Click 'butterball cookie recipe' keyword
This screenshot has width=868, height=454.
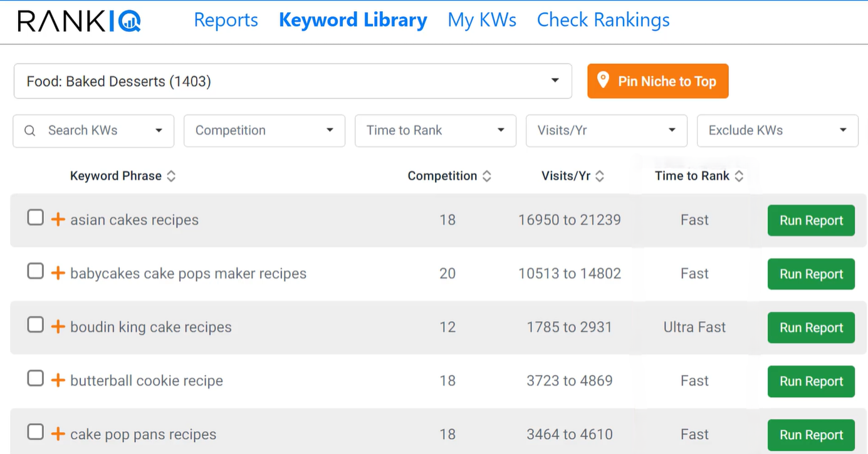[147, 381]
